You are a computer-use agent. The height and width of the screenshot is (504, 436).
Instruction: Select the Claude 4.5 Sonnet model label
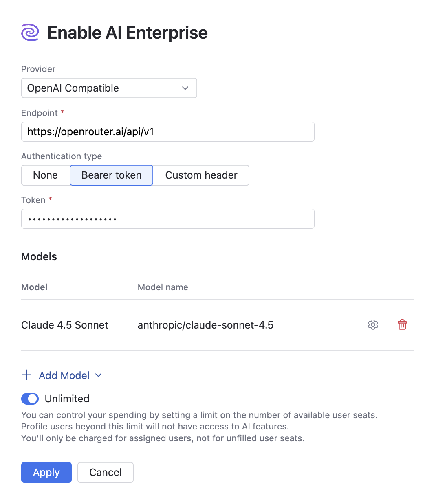[x=64, y=325]
